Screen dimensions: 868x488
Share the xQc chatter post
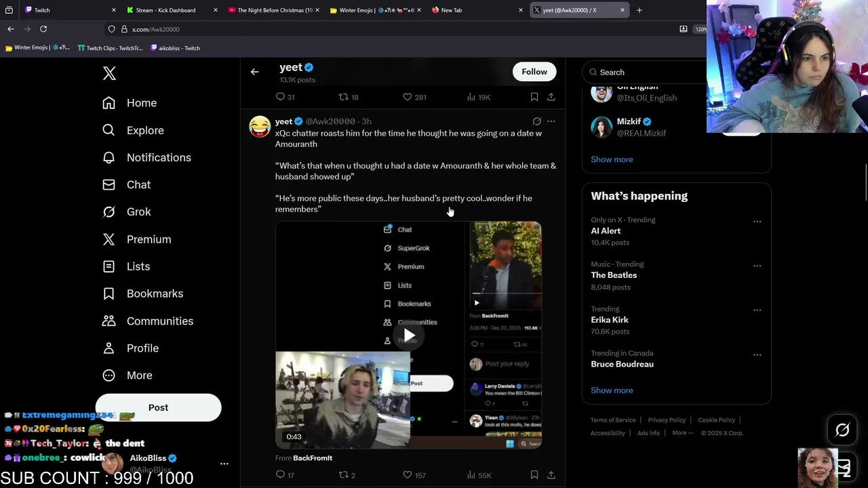[551, 475]
